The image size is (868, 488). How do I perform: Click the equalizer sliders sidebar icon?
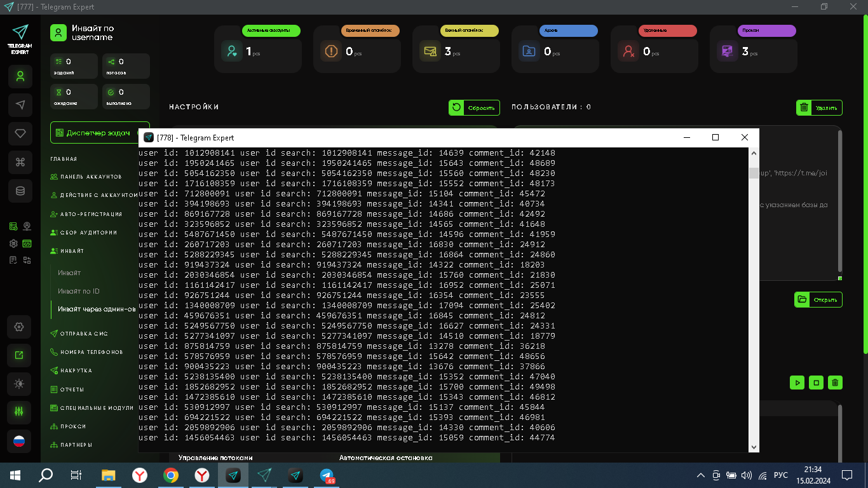(x=19, y=412)
